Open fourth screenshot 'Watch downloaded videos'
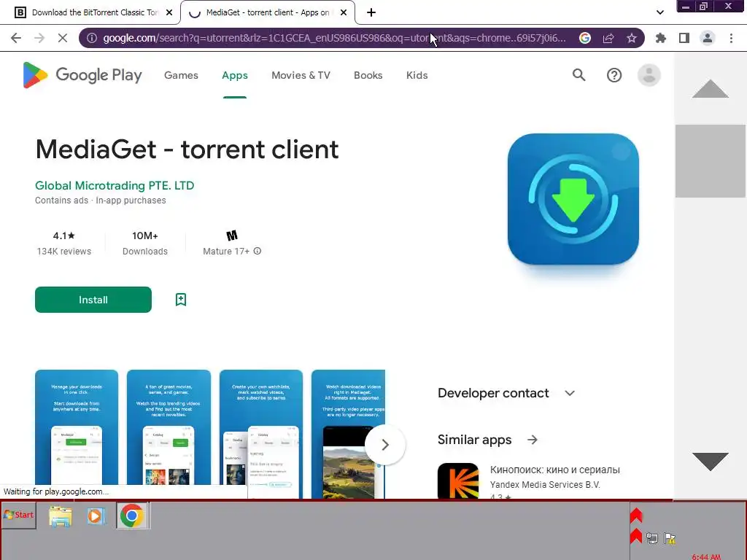This screenshot has width=747, height=560. [x=348, y=434]
